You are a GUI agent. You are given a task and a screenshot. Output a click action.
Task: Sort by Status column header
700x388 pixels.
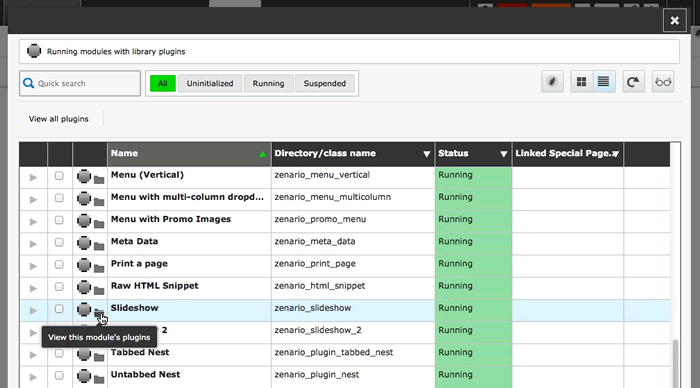[x=473, y=154]
